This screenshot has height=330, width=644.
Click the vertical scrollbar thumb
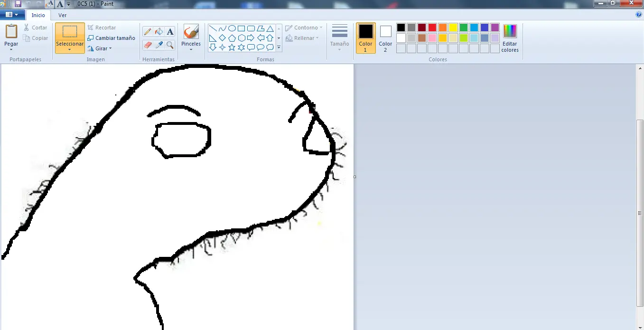tap(640, 213)
